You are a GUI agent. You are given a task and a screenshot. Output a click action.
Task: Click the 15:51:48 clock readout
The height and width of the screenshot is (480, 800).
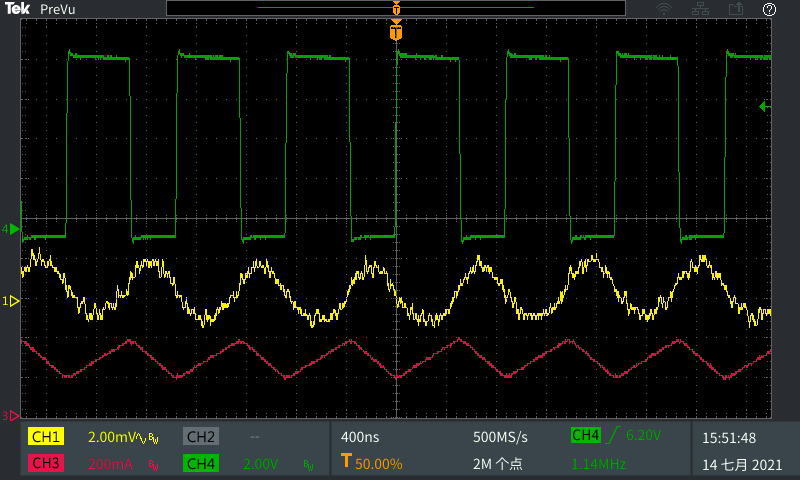tap(728, 437)
